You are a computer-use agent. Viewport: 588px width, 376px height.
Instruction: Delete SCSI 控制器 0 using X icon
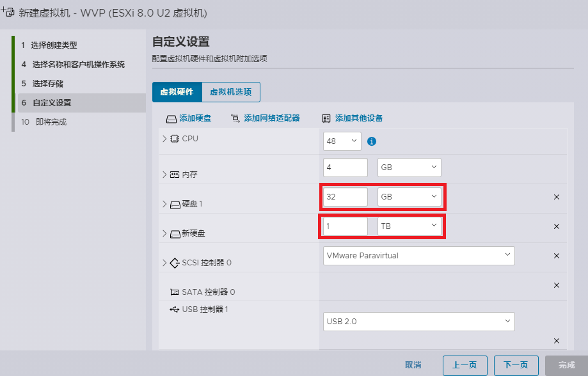pyautogui.click(x=556, y=256)
